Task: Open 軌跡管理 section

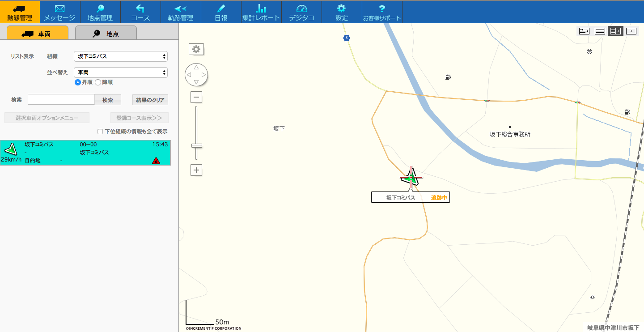Action: (x=181, y=12)
